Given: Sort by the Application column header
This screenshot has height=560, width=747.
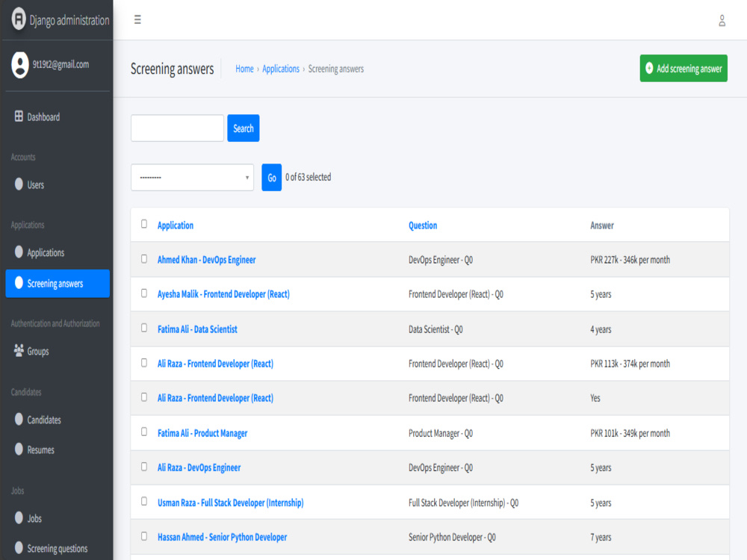Looking at the screenshot, I should (x=176, y=225).
